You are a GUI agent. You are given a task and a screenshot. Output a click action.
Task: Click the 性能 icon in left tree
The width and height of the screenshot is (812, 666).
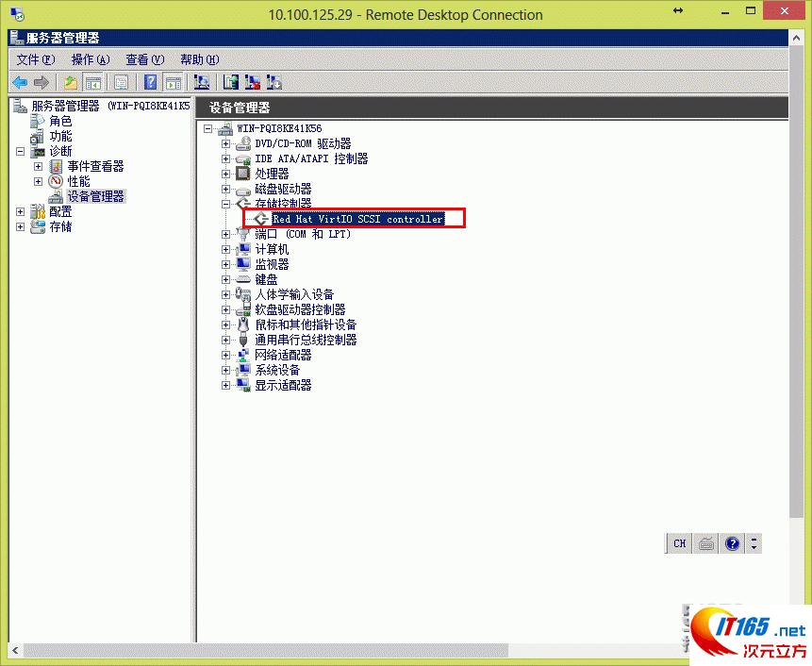click(x=56, y=181)
